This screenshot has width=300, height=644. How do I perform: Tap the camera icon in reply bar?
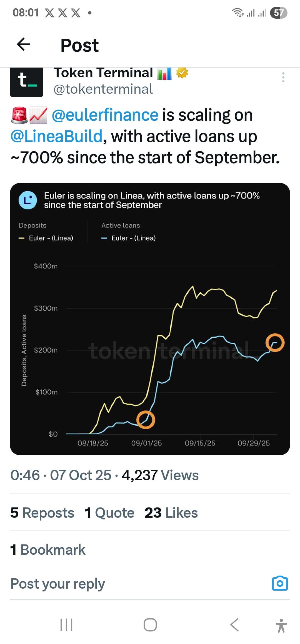(280, 583)
